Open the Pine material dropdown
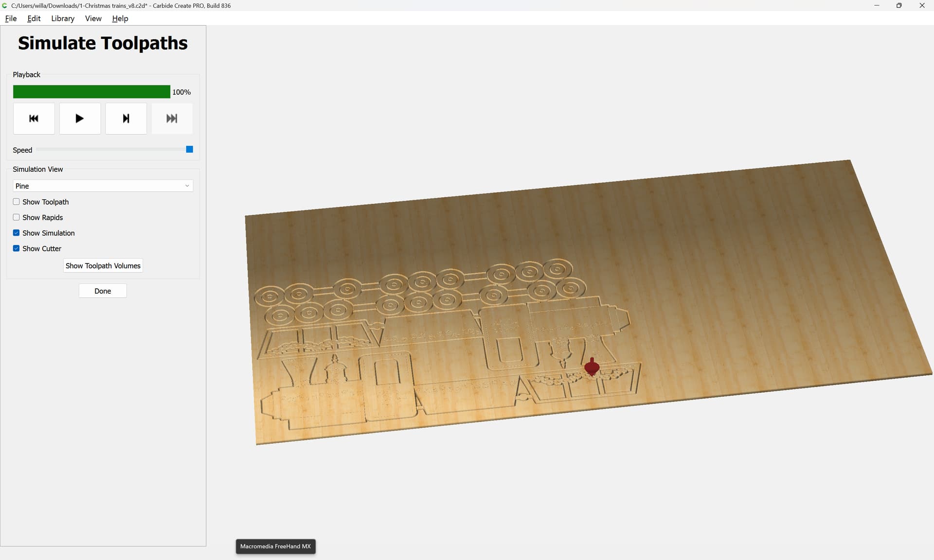Viewport: 934px width, 560px height. pyautogui.click(x=102, y=186)
